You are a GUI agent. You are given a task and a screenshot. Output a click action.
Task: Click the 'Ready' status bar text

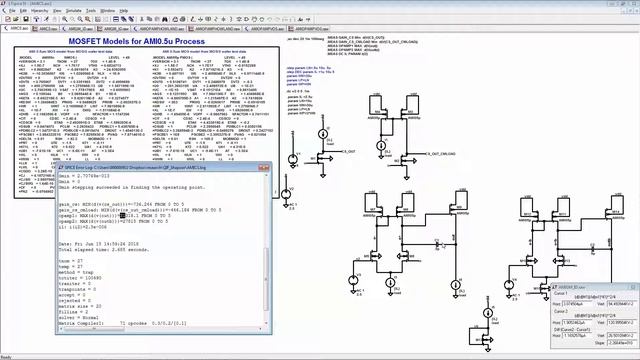(x=6, y=357)
